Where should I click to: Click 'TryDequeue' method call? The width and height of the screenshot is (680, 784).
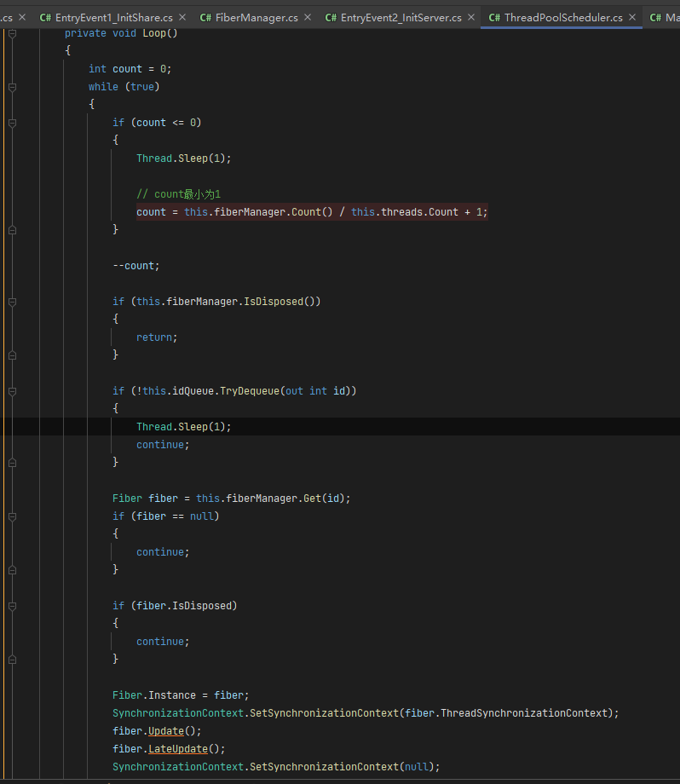point(250,391)
